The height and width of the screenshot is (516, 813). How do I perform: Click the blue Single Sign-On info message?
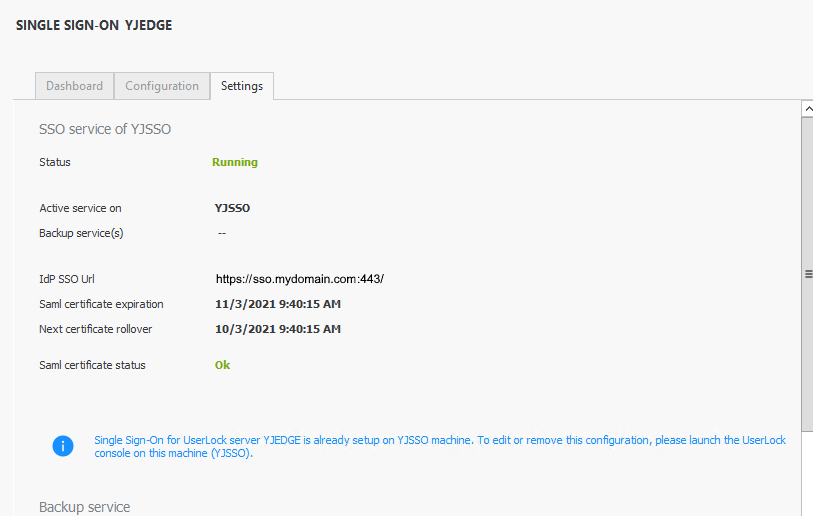(x=440, y=447)
